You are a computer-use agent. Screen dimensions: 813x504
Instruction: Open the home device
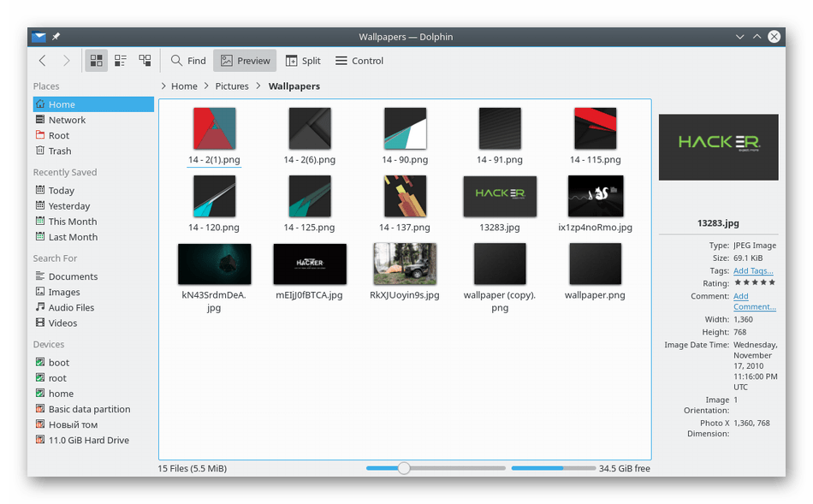coord(93,394)
